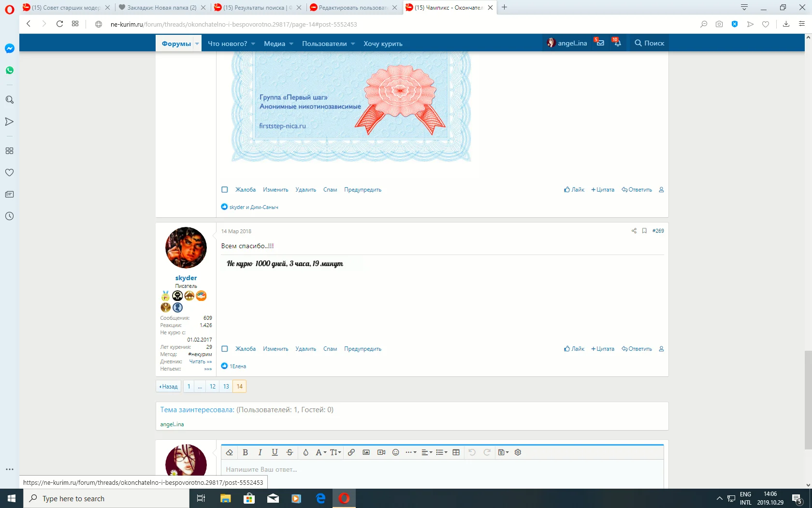
Task: Open the font size dropdown in editor
Action: [x=336, y=452]
